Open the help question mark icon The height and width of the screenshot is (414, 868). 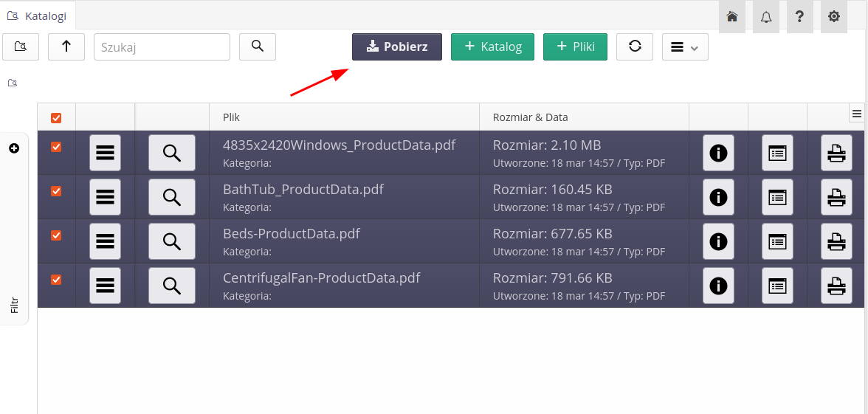799,16
